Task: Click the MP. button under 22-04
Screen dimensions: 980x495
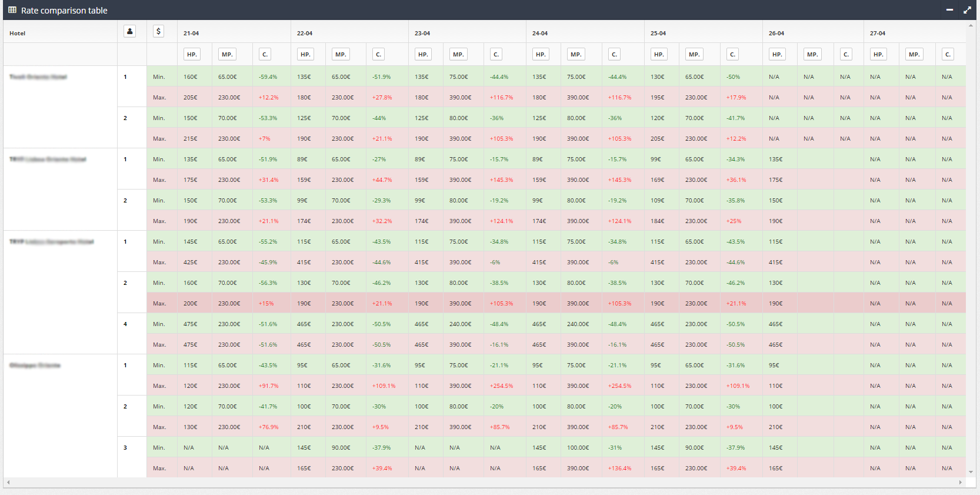Action: [x=341, y=54]
